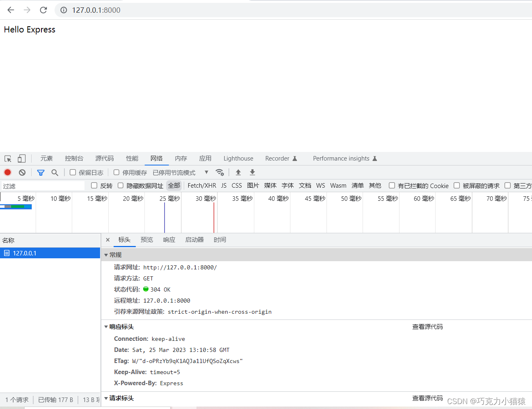The height and width of the screenshot is (409, 532).
Task: Enable 保留日志 checkbox
Action: [x=73, y=172]
